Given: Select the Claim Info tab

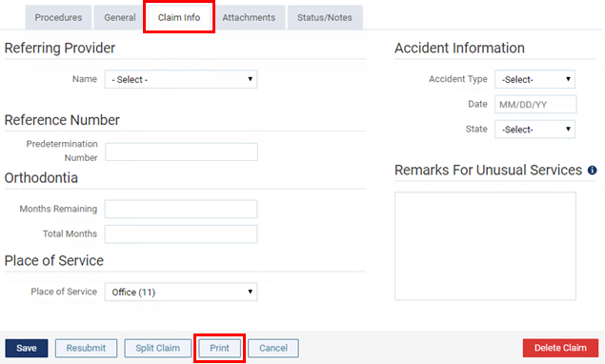Looking at the screenshot, I should pyautogui.click(x=179, y=17).
